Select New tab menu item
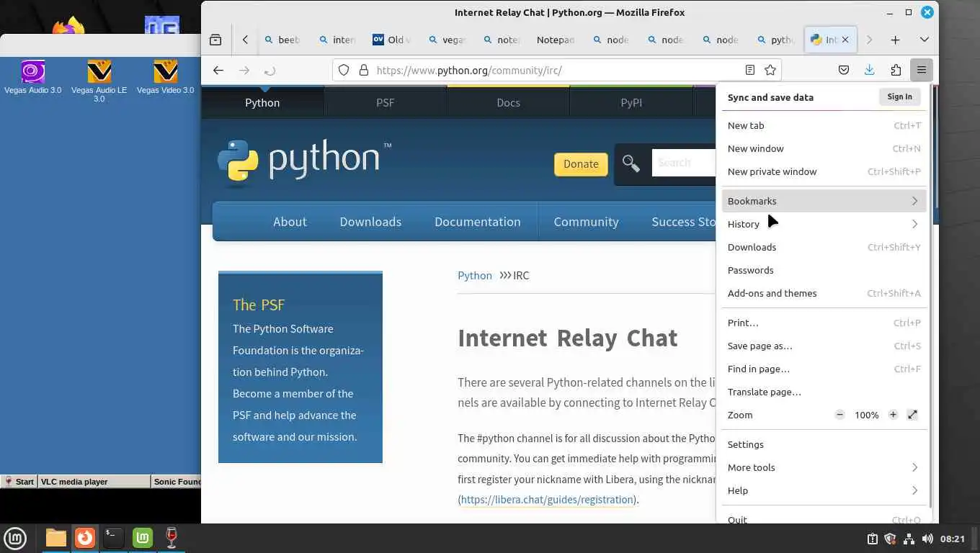This screenshot has width=980, height=553. pos(824,125)
